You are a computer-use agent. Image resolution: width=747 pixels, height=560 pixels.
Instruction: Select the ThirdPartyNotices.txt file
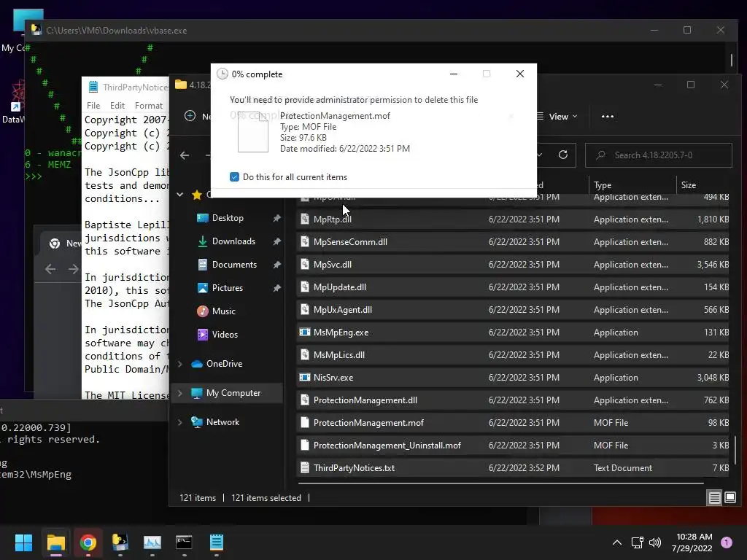(513, 468)
